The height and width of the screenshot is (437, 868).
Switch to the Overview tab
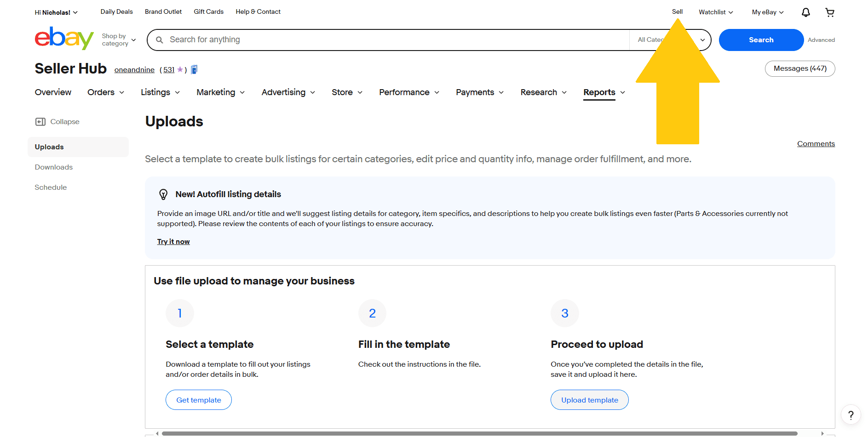(53, 92)
